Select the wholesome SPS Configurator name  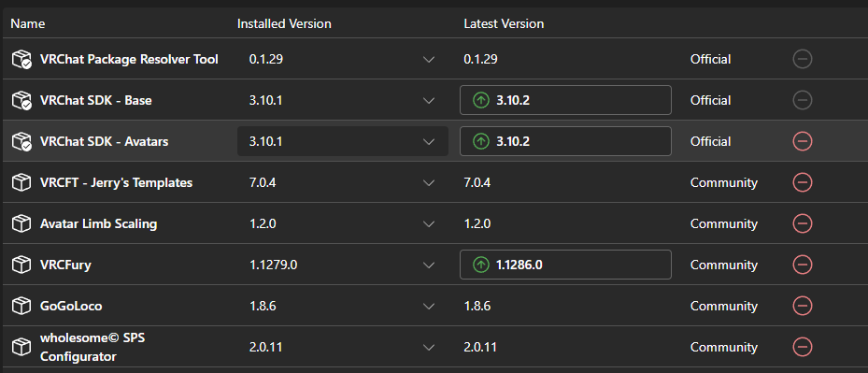tap(92, 347)
